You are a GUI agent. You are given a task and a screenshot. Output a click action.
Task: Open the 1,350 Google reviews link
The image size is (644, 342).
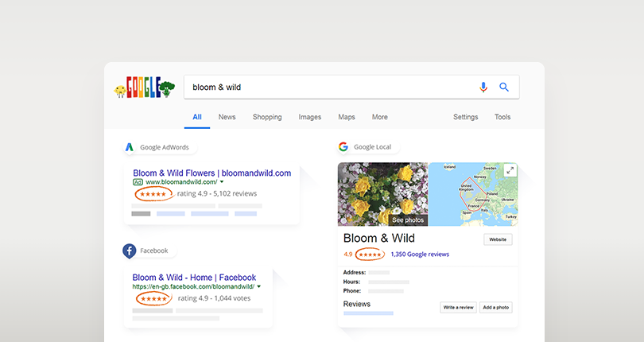(420, 255)
